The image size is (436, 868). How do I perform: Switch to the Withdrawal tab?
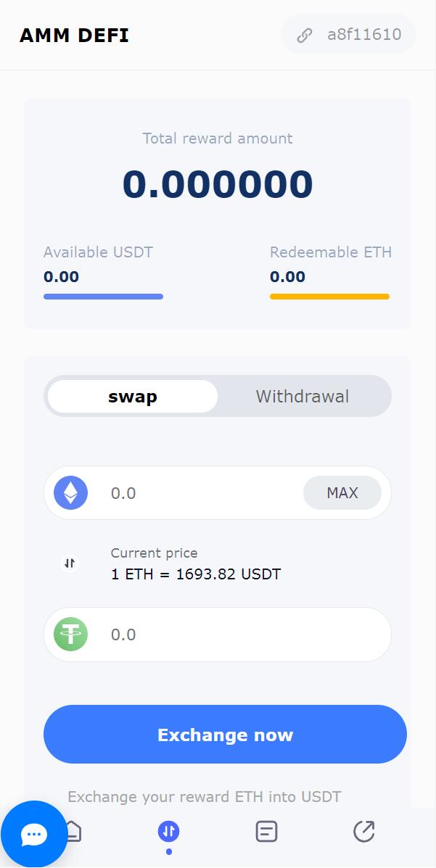(303, 397)
